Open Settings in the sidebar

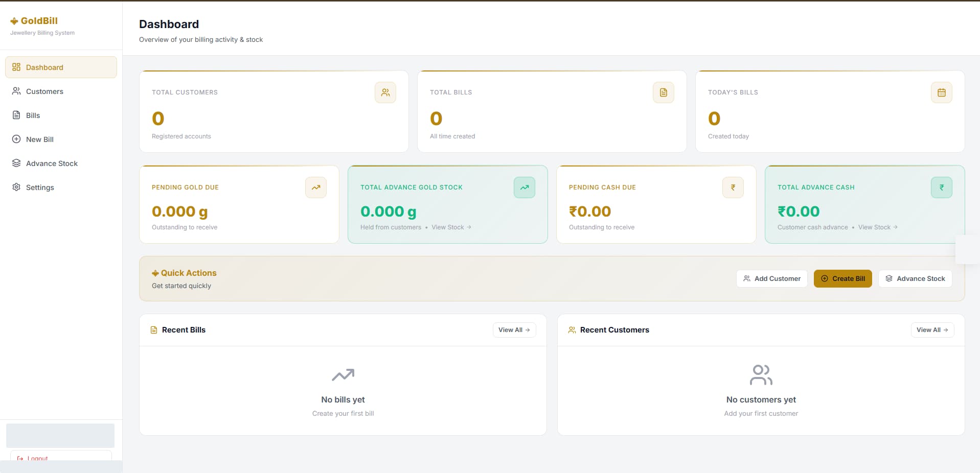click(61, 187)
